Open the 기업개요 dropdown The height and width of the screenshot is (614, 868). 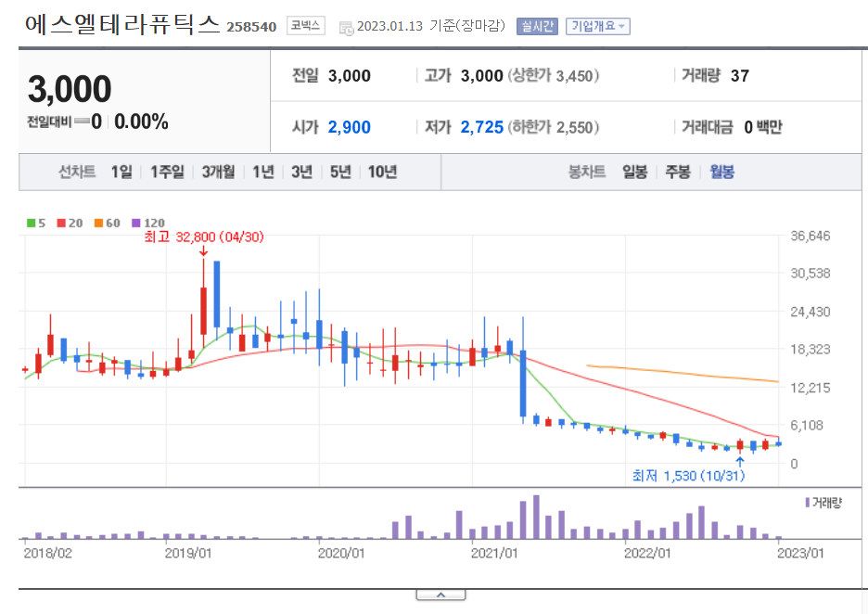(x=597, y=26)
